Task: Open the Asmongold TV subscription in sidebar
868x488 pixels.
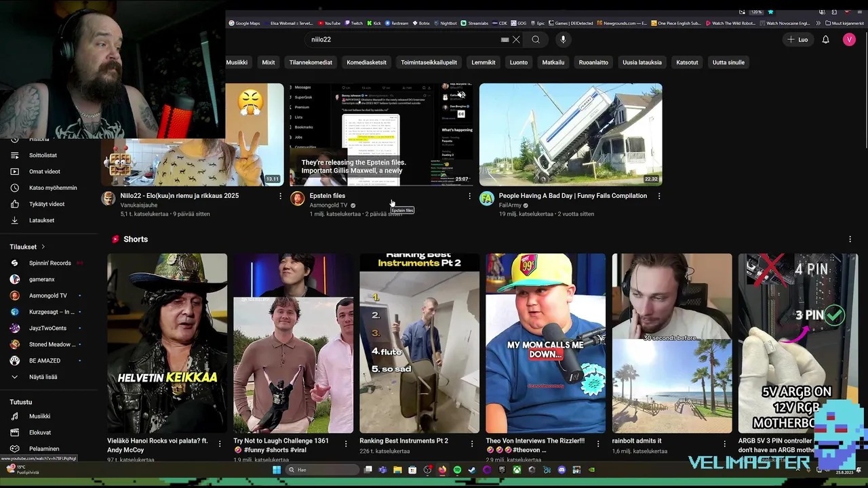Action: (x=47, y=296)
